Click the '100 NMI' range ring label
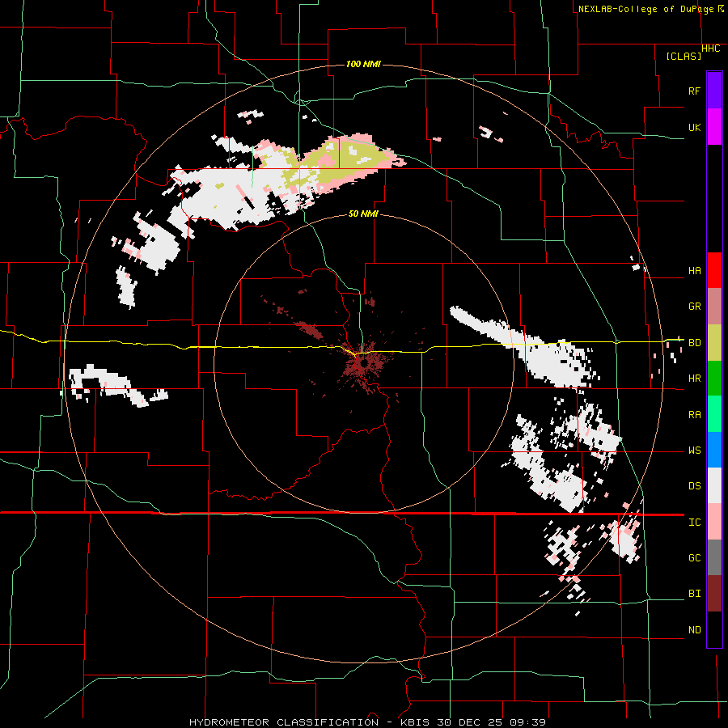 (363, 64)
